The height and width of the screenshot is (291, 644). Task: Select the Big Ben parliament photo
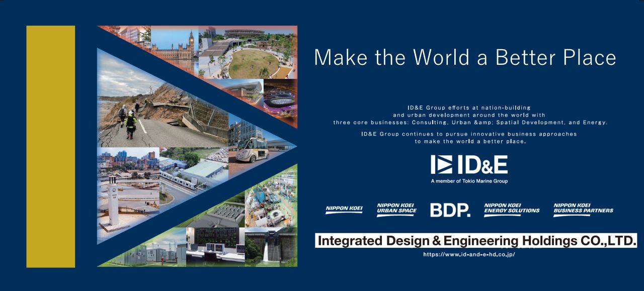click(174, 44)
